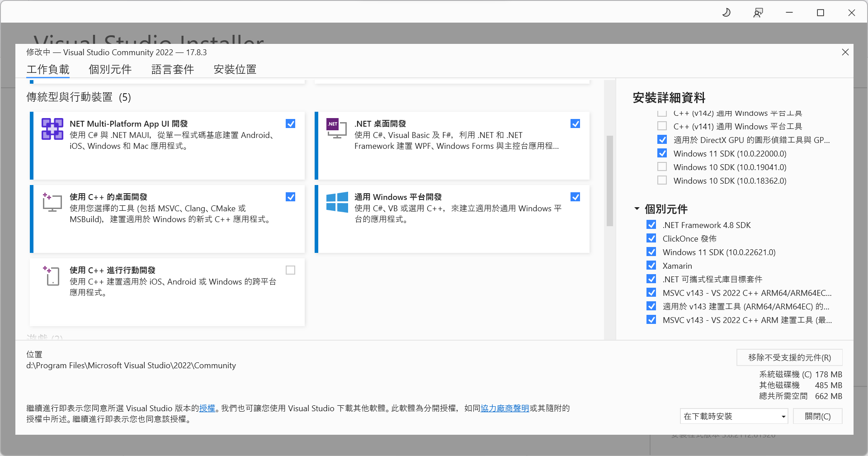Uncheck 使用 C++ 的桌面開發 workload
Viewport: 868px width, 456px height.
(291, 197)
